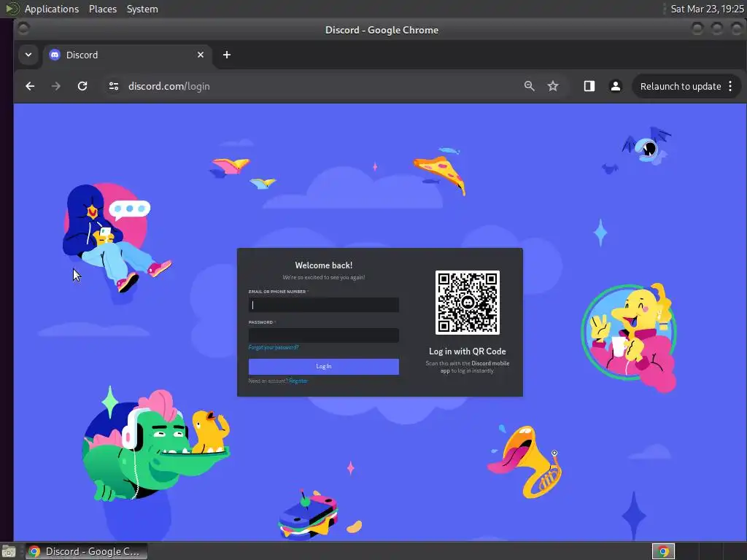Open the Forgot your password link
The image size is (747, 560).
(x=274, y=348)
